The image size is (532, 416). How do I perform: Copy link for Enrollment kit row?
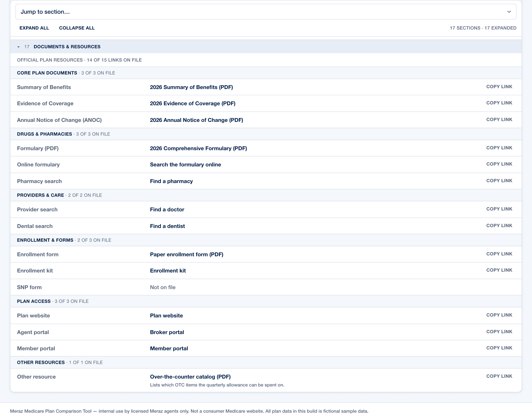499,270
